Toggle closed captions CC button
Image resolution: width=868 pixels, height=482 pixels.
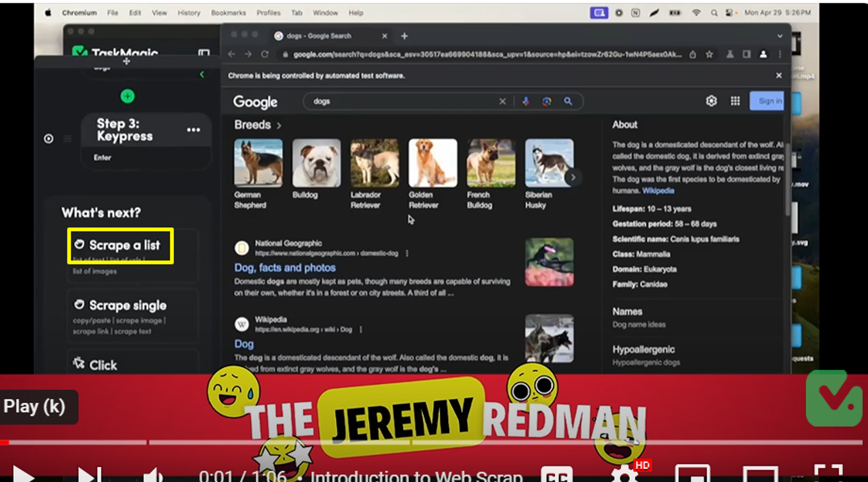(x=557, y=475)
